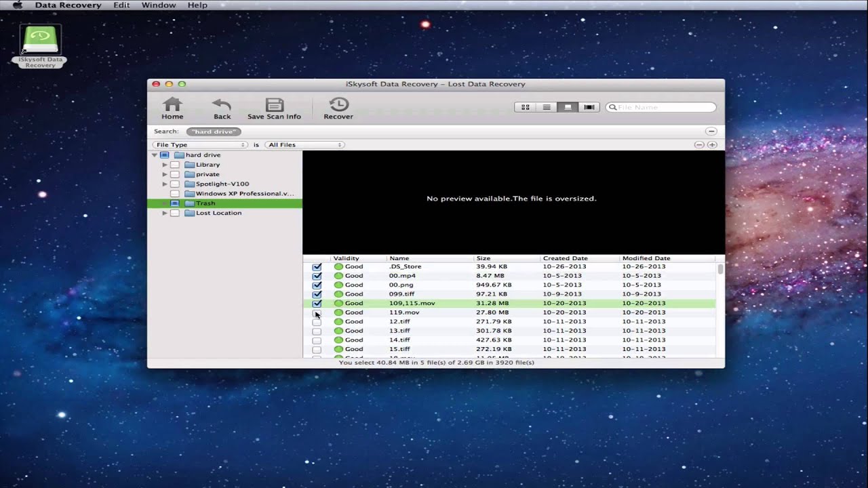Expand the Spotlight-V100 folder

165,184
